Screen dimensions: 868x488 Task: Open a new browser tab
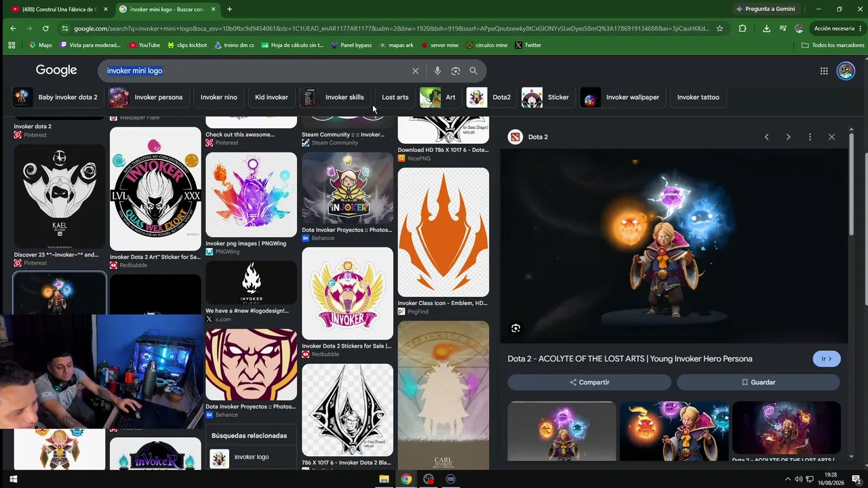click(229, 9)
